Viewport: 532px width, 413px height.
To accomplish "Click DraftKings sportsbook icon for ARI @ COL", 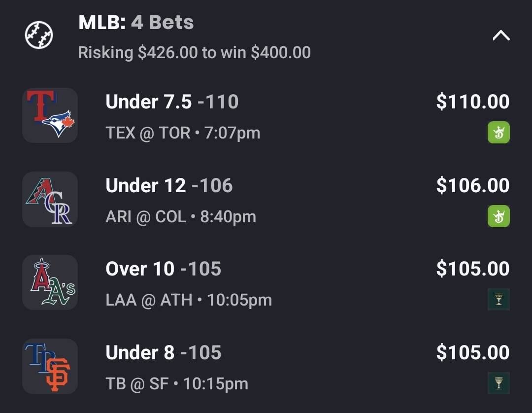I will (x=499, y=216).
